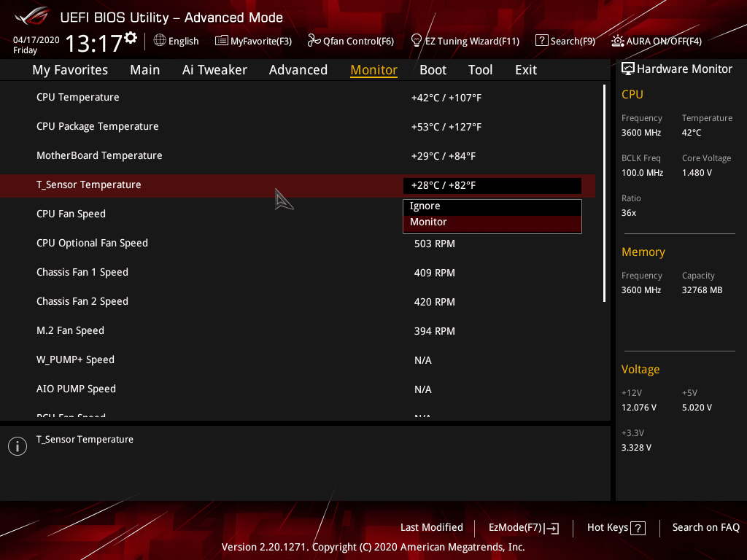Open the Ai Tweaker tab
Image resolution: width=747 pixels, height=560 pixels.
214,70
